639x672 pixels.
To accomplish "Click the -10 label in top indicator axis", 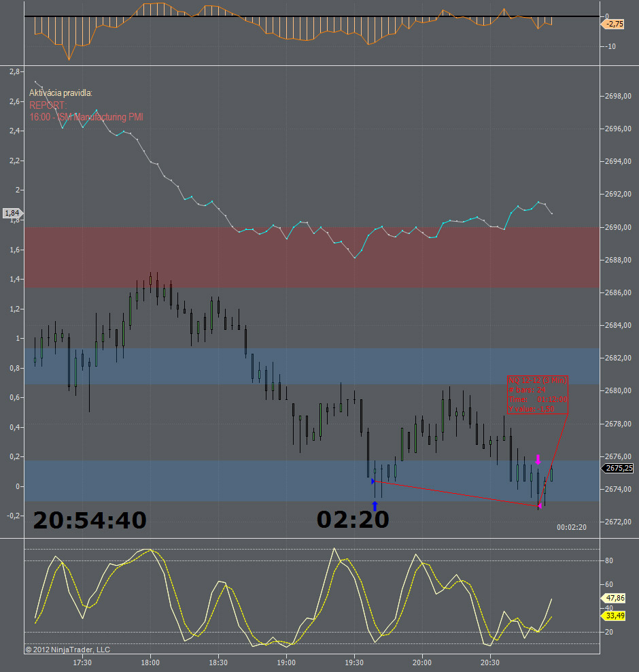I will tap(610, 46).
